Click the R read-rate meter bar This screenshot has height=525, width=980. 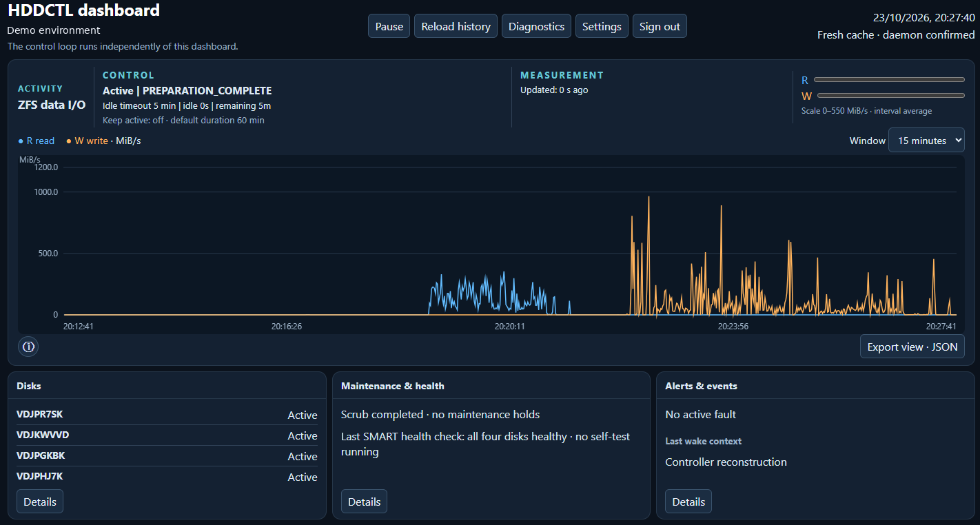[x=889, y=80]
